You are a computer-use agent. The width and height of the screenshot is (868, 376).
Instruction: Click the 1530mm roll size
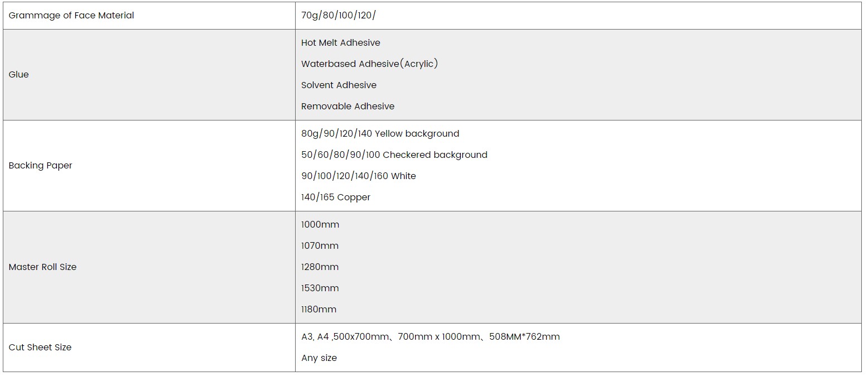pos(320,288)
